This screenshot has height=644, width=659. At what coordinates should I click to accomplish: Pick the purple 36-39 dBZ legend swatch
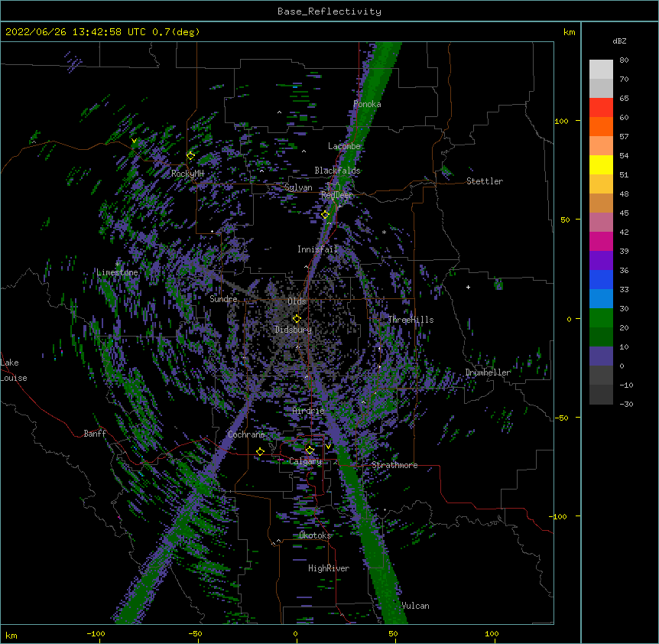click(601, 261)
